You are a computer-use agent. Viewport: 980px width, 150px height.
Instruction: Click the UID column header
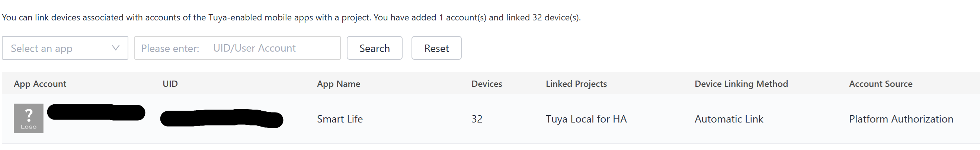(x=170, y=84)
